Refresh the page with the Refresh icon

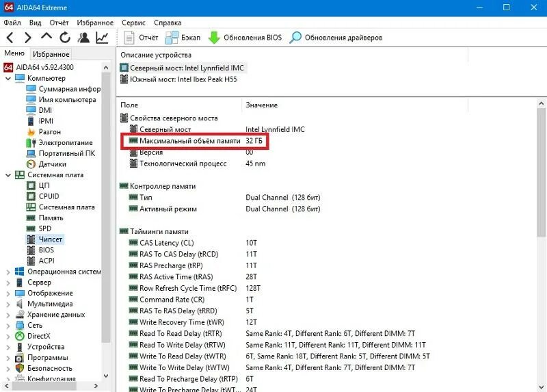[65, 38]
